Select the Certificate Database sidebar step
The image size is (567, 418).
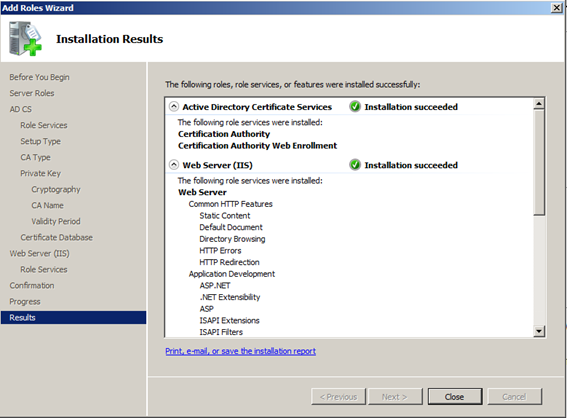(x=56, y=237)
